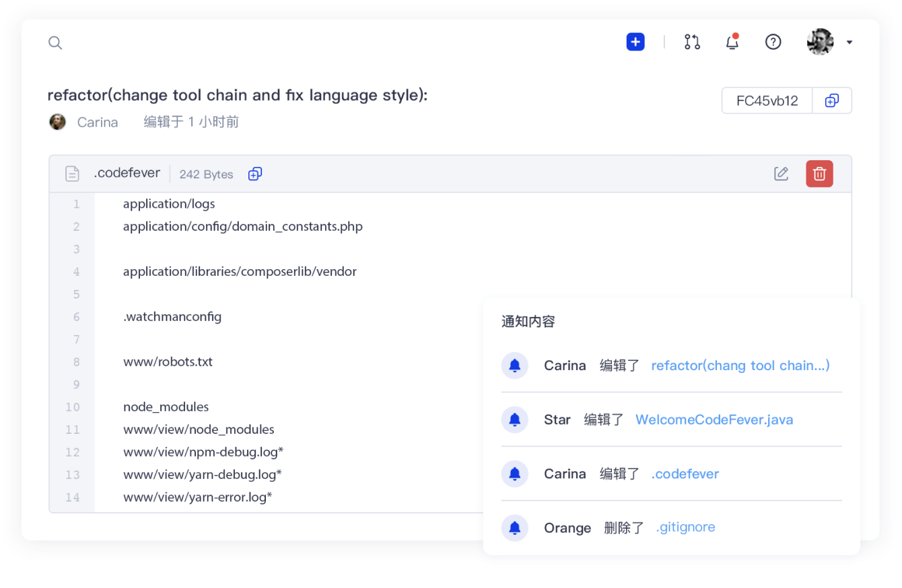Open the user avatar in the header
The image size is (902, 588).
point(821,42)
